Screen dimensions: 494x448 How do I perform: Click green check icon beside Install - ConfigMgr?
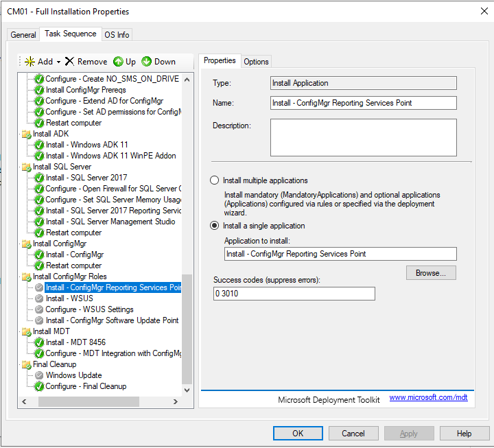click(x=39, y=255)
